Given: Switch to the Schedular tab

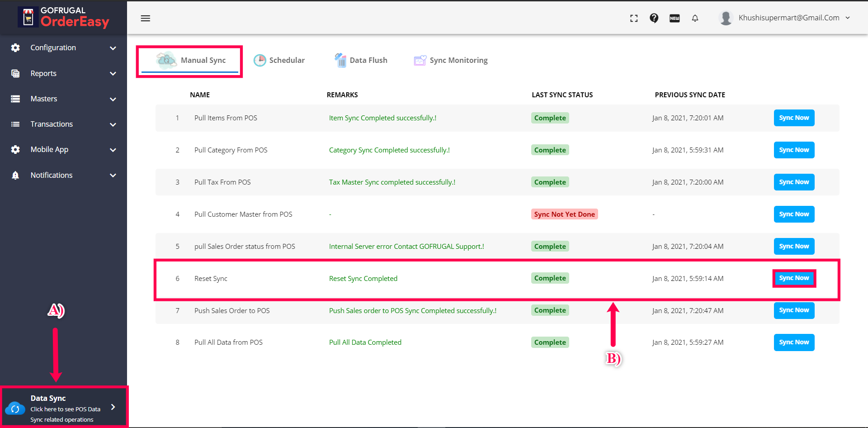Looking at the screenshot, I should click(x=279, y=60).
